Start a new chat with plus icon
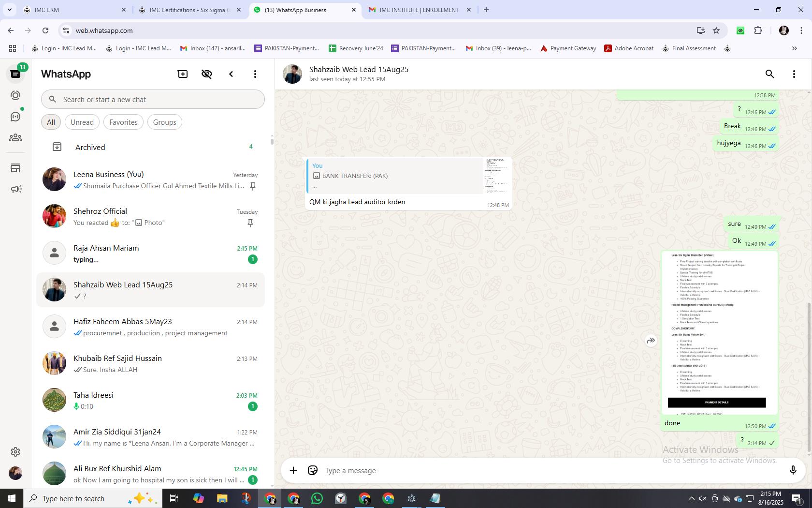The image size is (812, 508). (183, 74)
